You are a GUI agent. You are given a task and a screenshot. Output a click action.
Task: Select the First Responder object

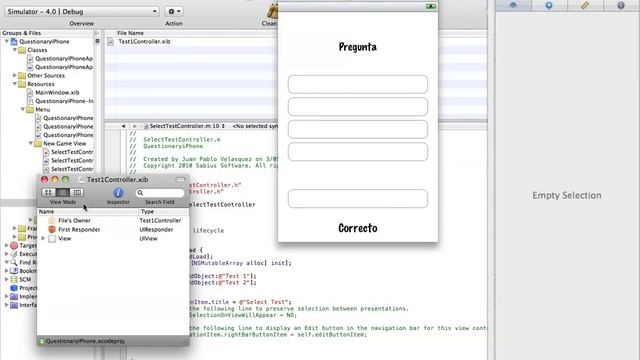pos(79,229)
